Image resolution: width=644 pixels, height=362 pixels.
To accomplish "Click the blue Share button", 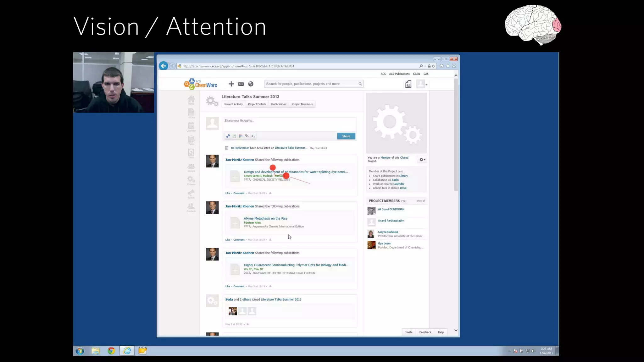I will [x=346, y=136].
